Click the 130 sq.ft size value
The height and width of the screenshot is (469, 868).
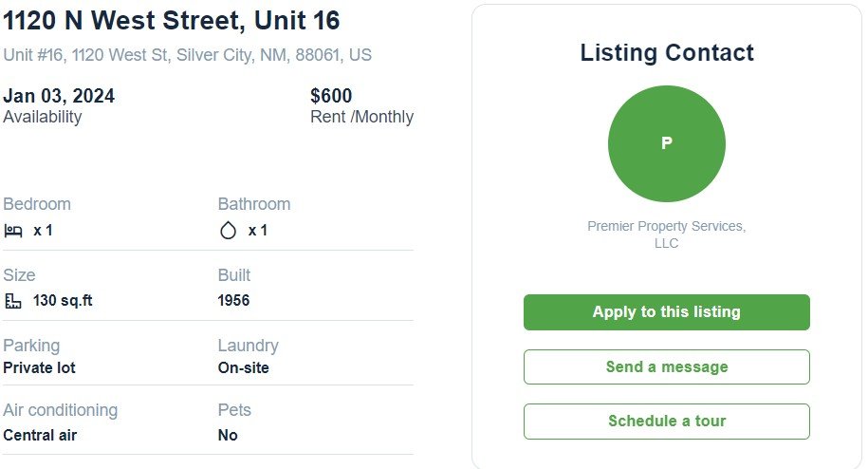63,301
